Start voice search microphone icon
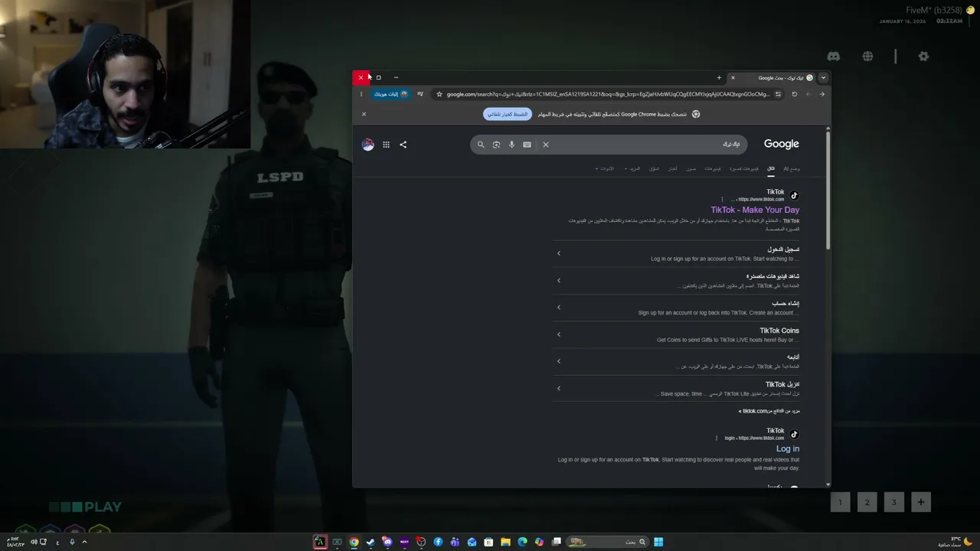The height and width of the screenshot is (551, 980). pos(511,145)
